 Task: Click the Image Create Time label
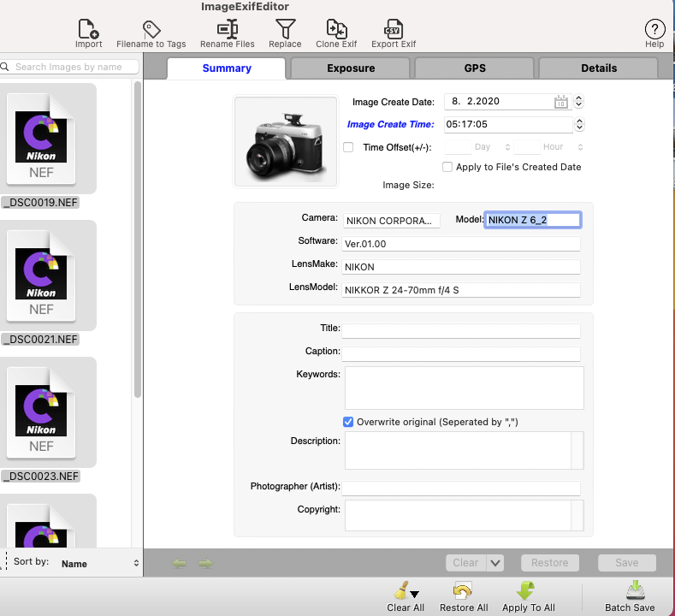click(x=390, y=124)
